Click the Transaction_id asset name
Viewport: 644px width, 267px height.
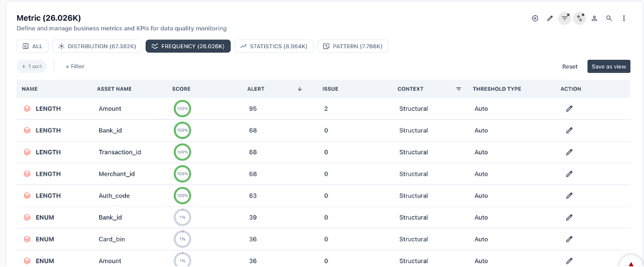pos(120,152)
